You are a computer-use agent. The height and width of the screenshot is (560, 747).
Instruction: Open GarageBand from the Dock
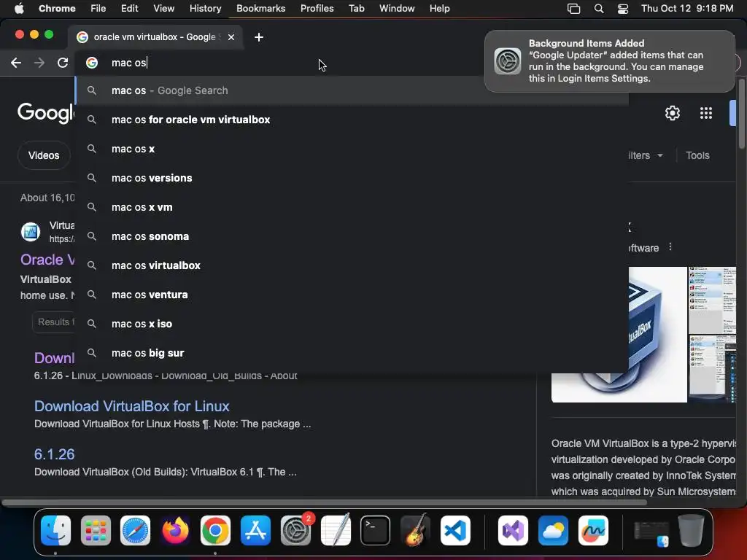click(415, 530)
